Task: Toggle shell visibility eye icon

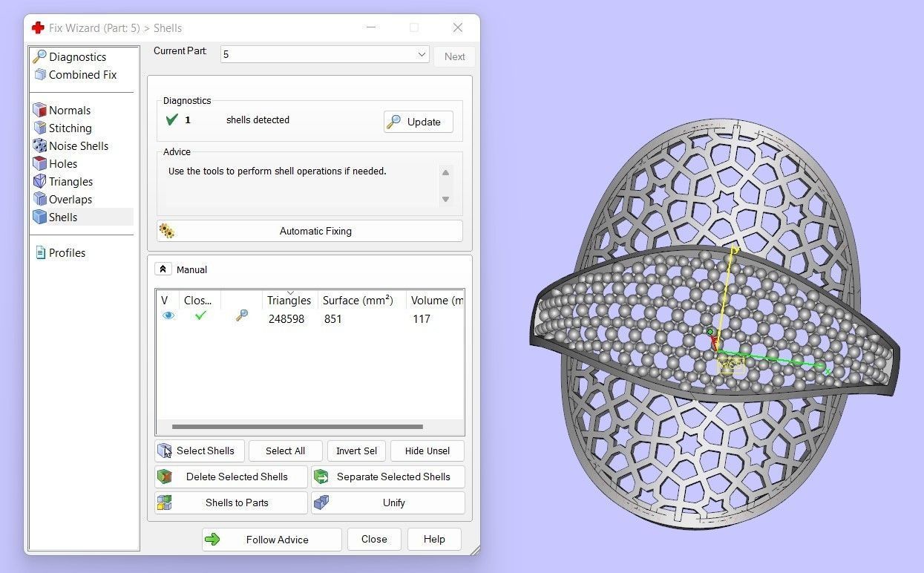Action: point(168,315)
